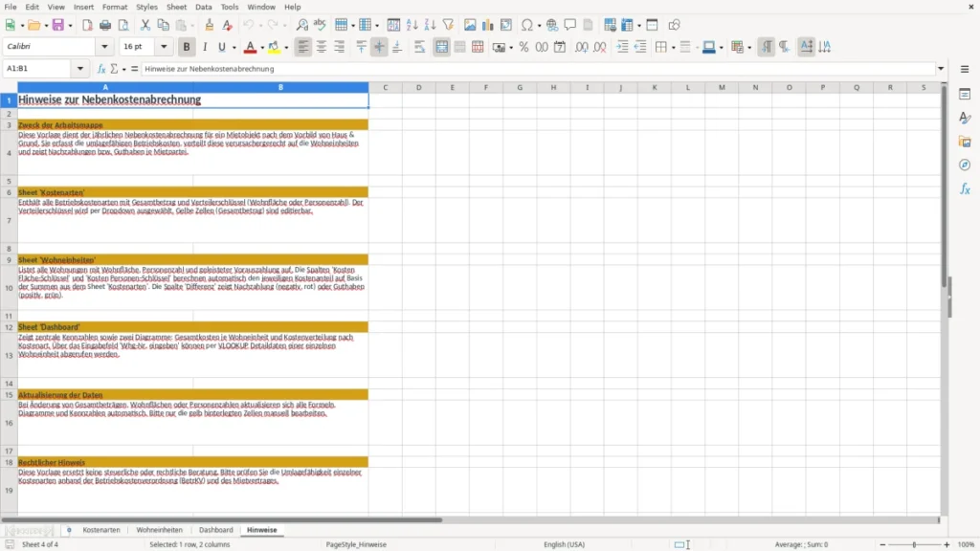Toggle Align Right
980x551 pixels.
tap(340, 47)
